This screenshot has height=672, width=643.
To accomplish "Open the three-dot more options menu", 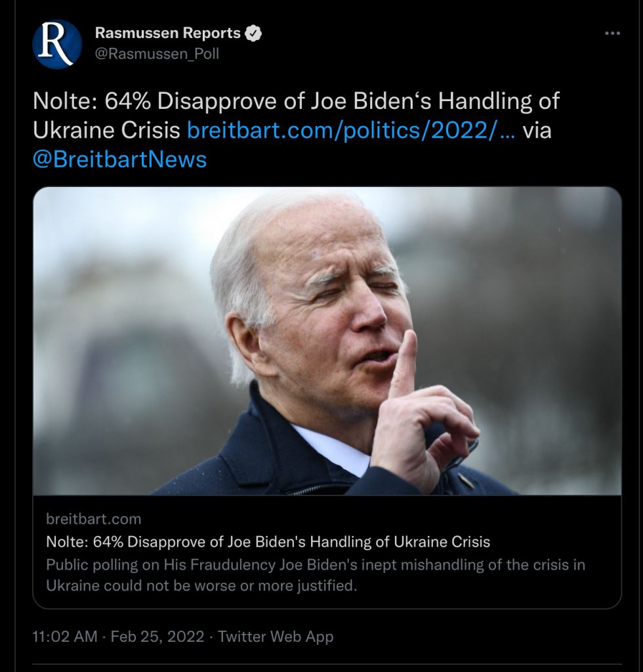I will click(612, 33).
